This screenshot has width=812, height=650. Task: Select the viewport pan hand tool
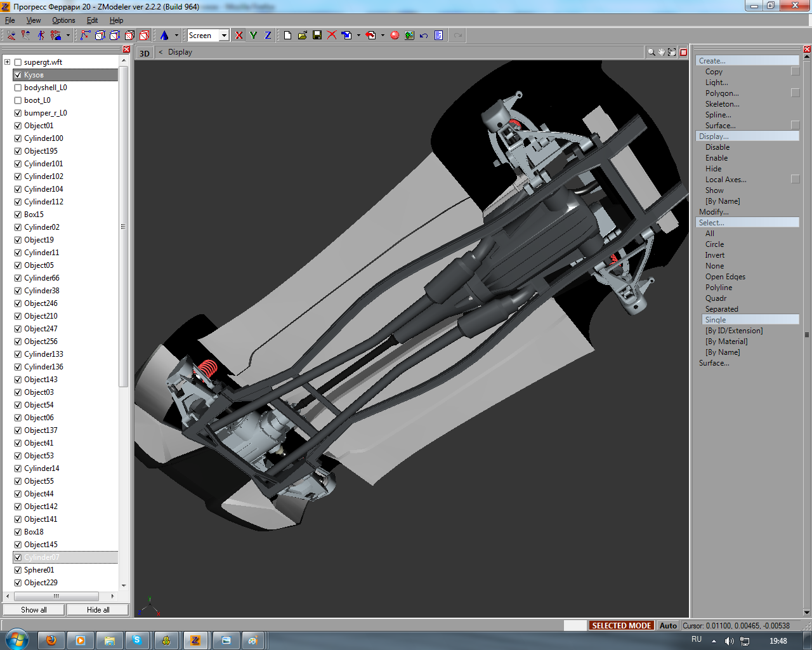pyautogui.click(x=662, y=52)
